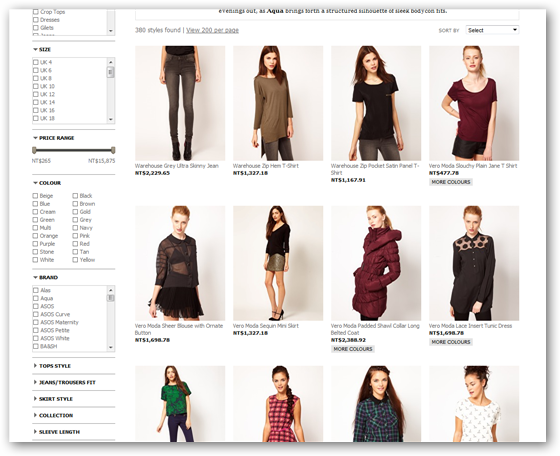Screen dimensions: 560x456
Task: Open the sheer blouse product image
Action: (x=180, y=263)
